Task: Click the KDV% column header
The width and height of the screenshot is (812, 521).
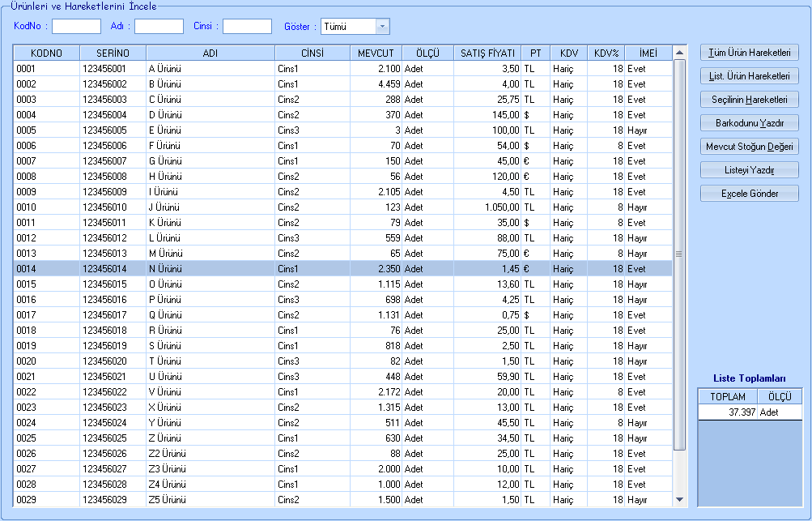Action: pyautogui.click(x=606, y=53)
